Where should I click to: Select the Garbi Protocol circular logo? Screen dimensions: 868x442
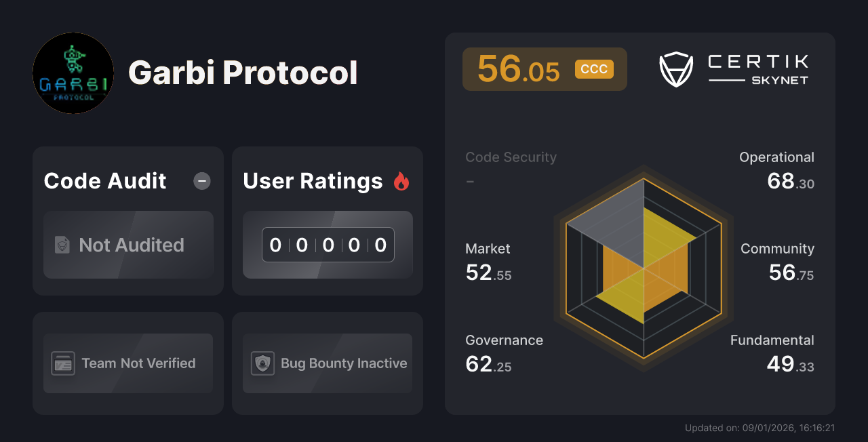73,73
